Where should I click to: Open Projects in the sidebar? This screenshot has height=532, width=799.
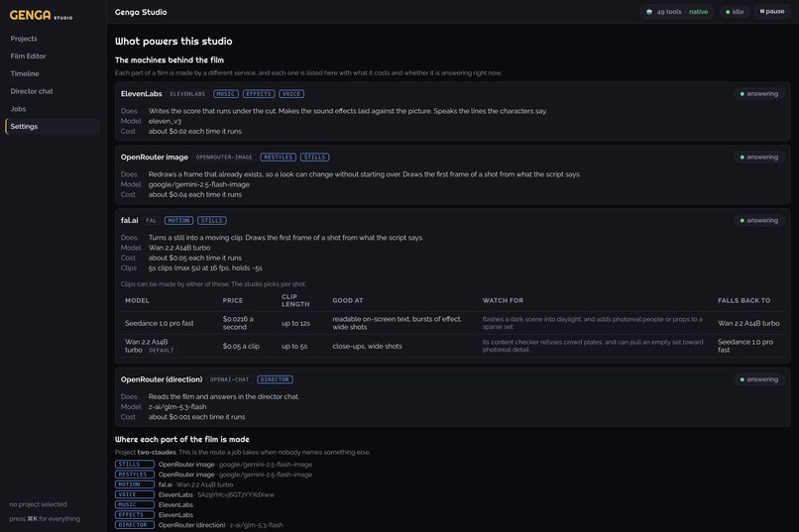tap(53, 39)
